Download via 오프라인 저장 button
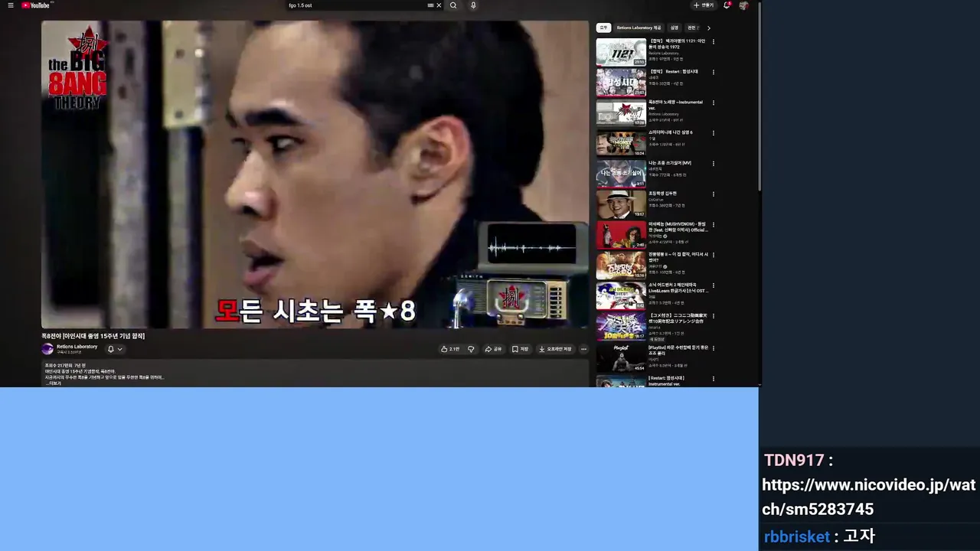 tap(555, 349)
